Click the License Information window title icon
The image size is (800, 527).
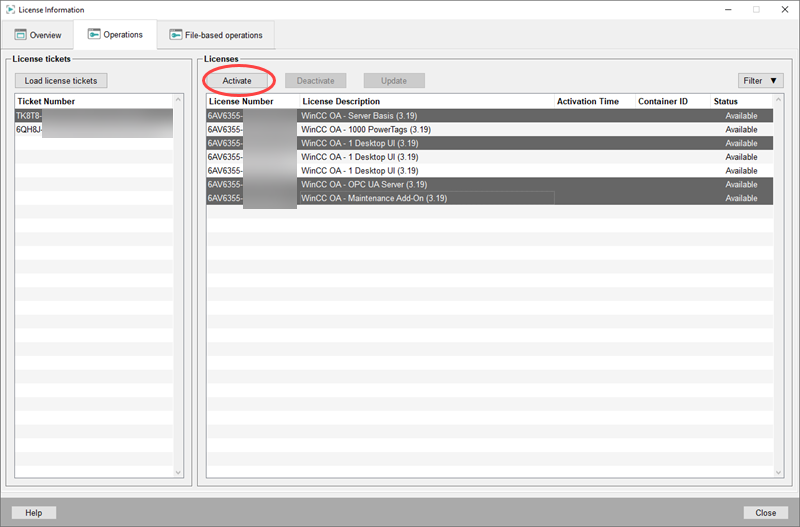click(10, 9)
